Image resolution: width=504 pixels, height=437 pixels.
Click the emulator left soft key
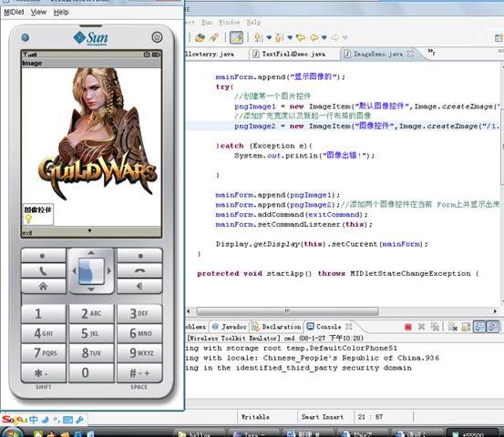43,256
